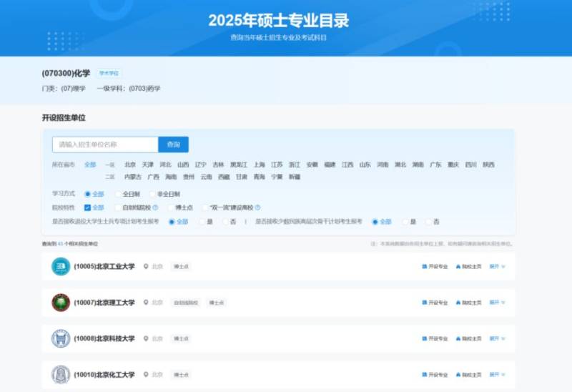
Task: Expand the 北京科技大学 entry details
Action: (497, 338)
